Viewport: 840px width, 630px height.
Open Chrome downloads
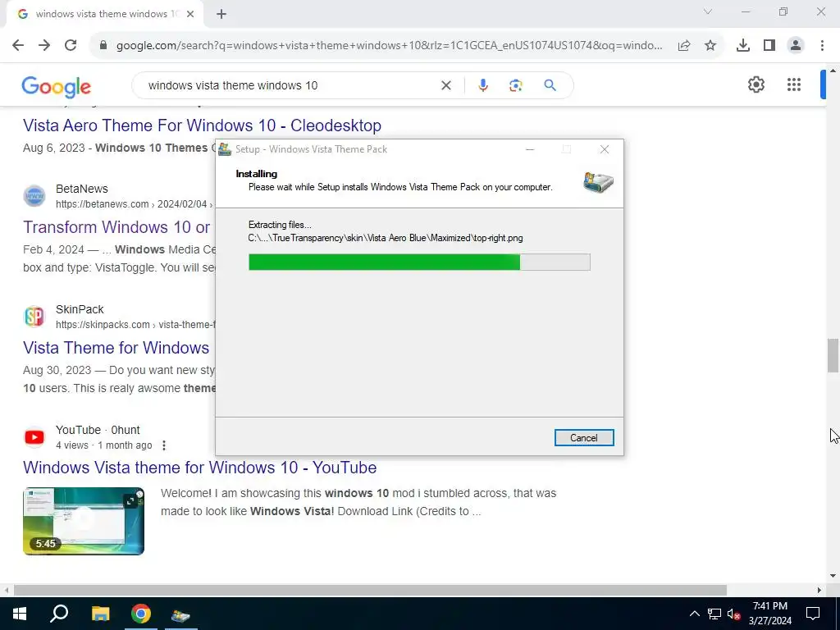(x=743, y=46)
